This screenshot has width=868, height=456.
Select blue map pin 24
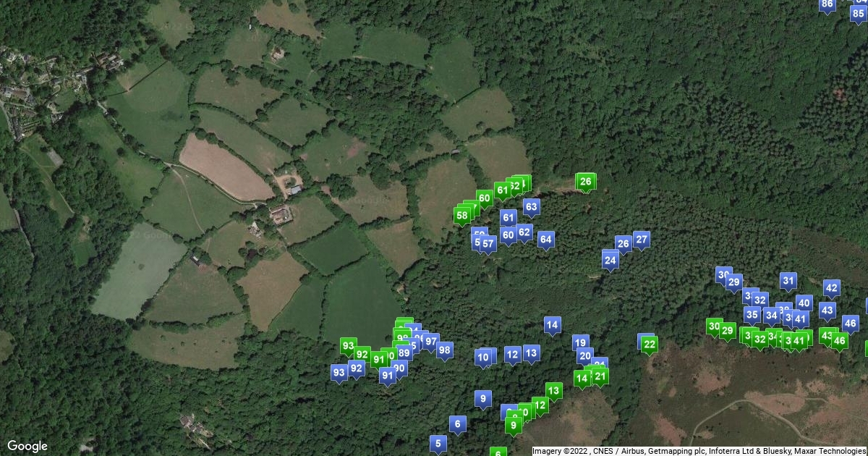pyautogui.click(x=610, y=260)
